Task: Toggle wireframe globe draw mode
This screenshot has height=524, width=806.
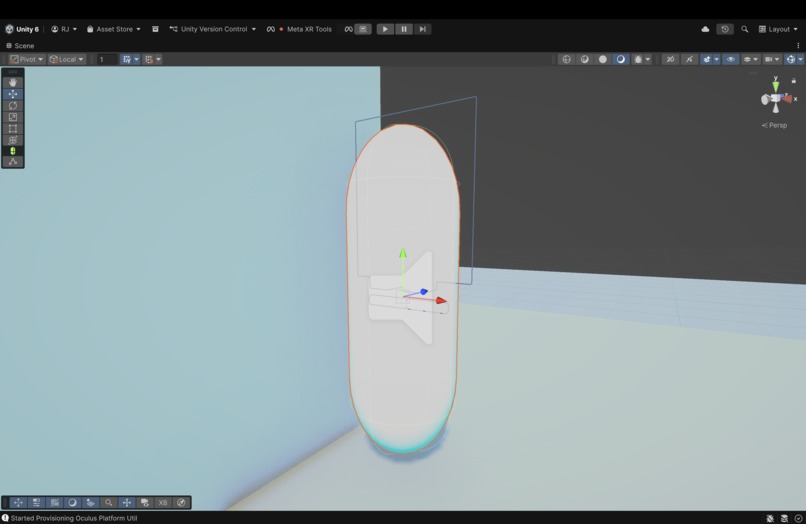Action: coord(566,59)
